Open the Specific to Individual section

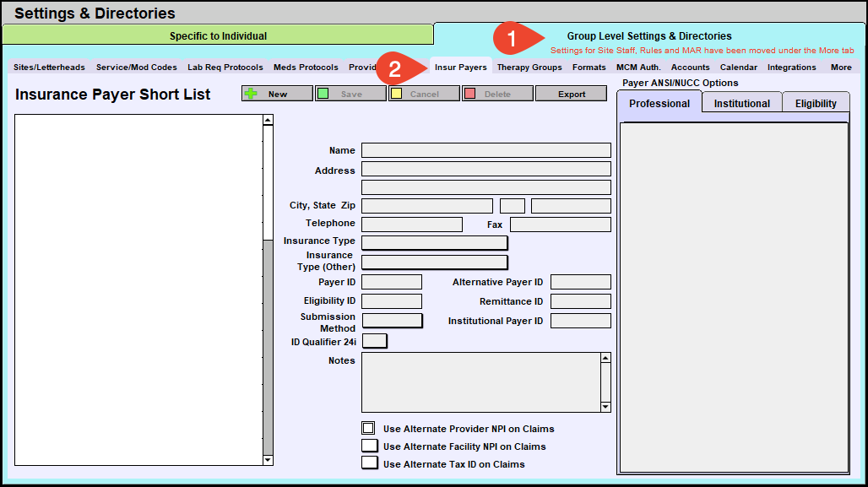[218, 35]
